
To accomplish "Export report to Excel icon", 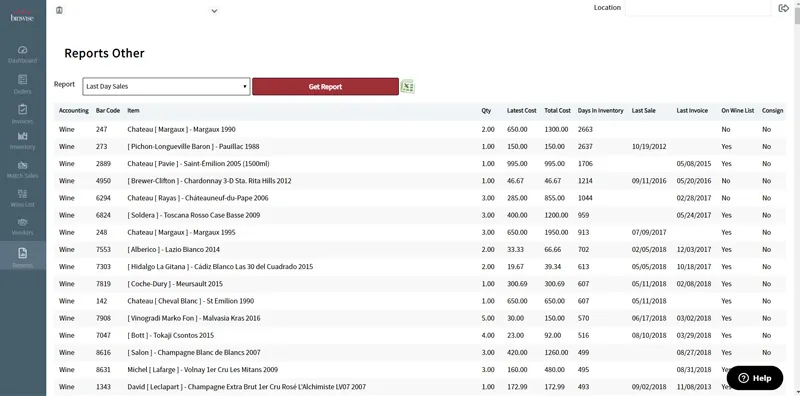I will pos(407,86).
